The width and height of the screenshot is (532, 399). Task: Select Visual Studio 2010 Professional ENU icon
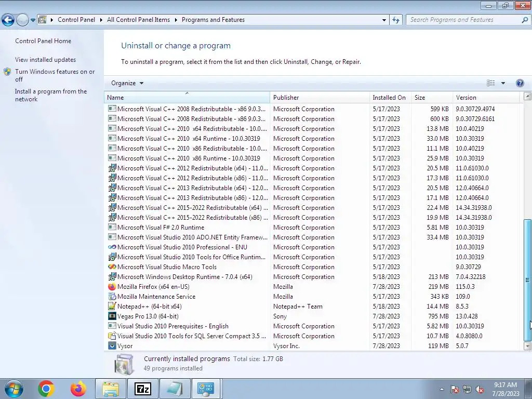coord(112,247)
